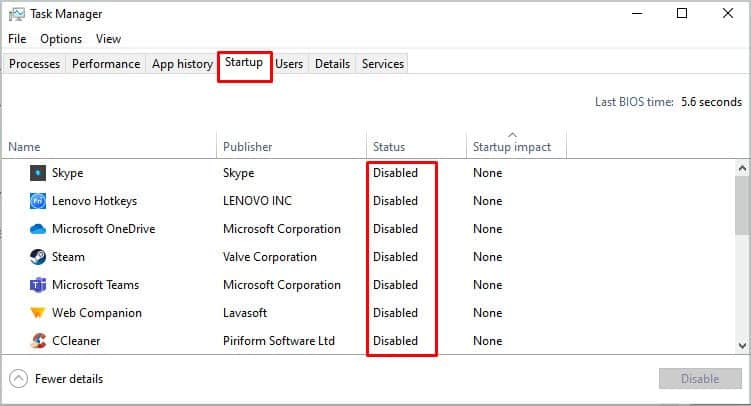751x406 pixels.
Task: Click OneDrive's Microsoft Corporation publisher cell
Action: tap(282, 229)
